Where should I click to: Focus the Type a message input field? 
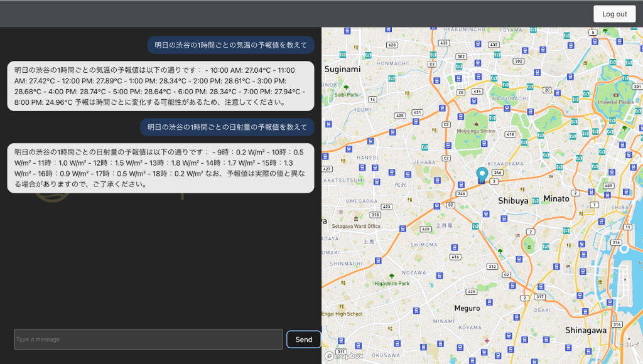[x=148, y=340]
